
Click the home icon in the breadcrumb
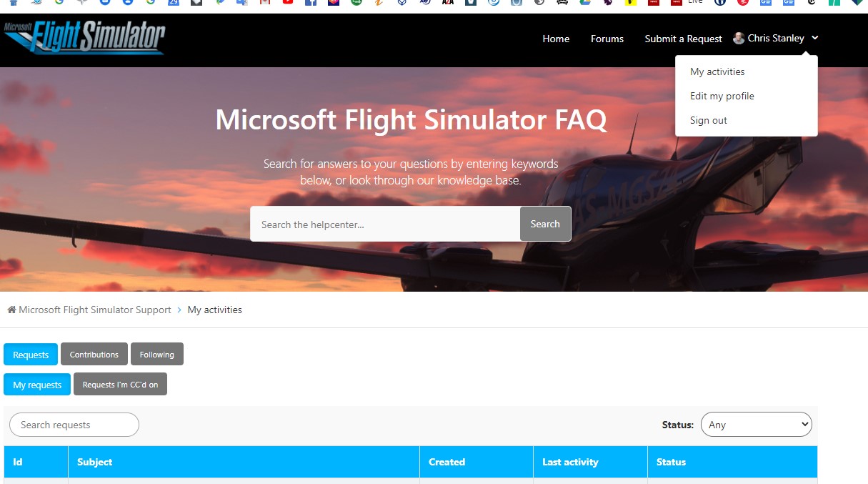pos(11,310)
